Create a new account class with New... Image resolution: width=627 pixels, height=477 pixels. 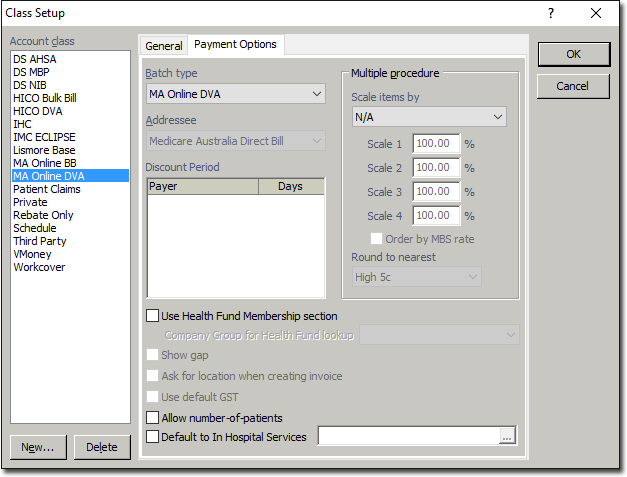click(x=38, y=447)
